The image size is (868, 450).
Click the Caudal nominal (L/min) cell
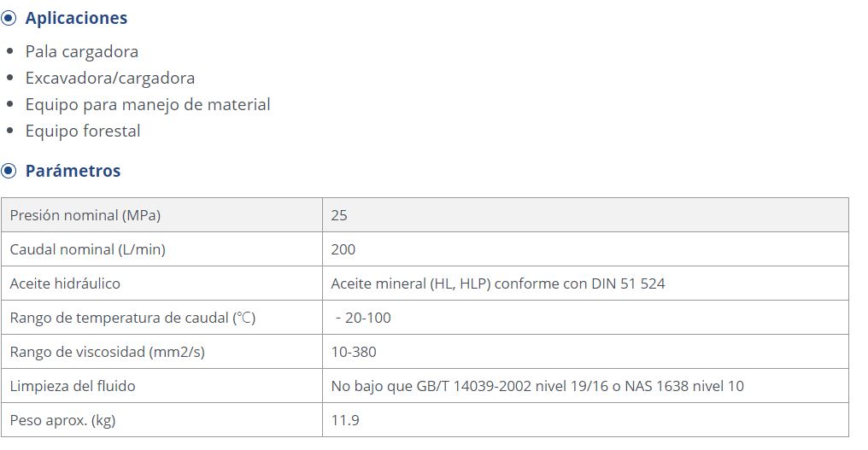click(161, 249)
